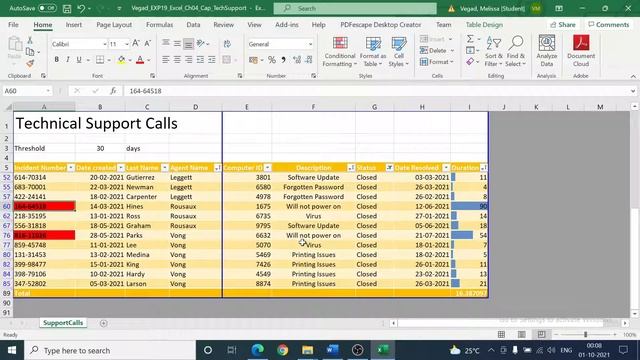Switch to Normal view icon

click(x=501, y=335)
